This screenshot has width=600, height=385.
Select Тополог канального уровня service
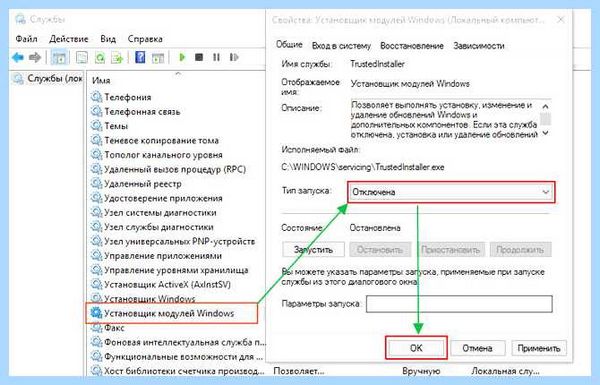[x=163, y=155]
